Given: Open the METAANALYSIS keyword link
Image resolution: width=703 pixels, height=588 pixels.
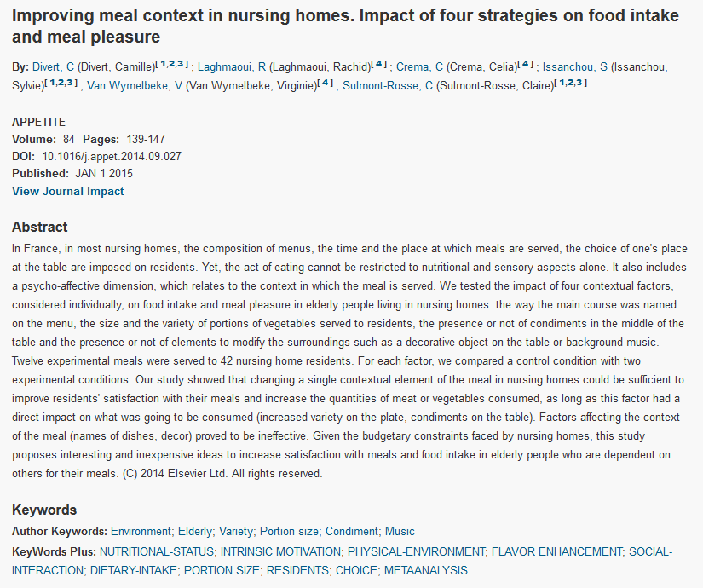Looking at the screenshot, I should click(426, 570).
